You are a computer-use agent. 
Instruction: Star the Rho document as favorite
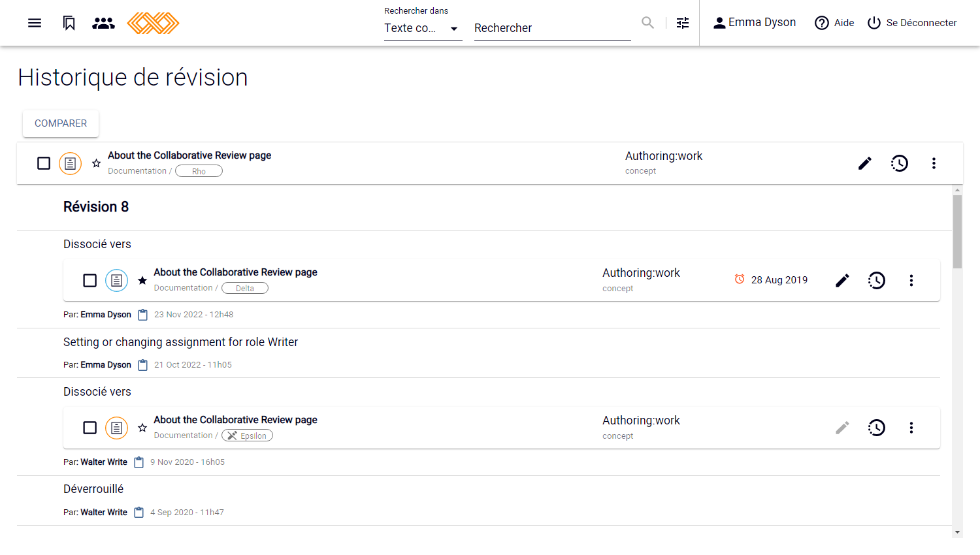(96, 163)
